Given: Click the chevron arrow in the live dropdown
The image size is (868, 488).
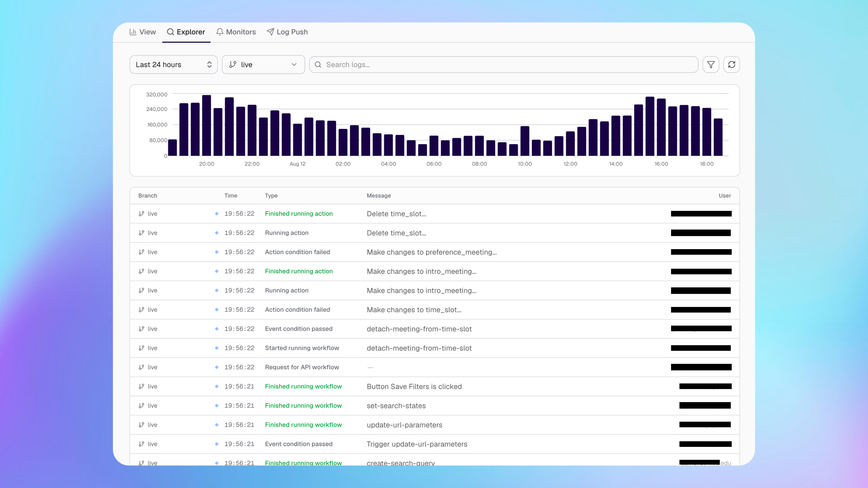Looking at the screenshot, I should (x=294, y=65).
